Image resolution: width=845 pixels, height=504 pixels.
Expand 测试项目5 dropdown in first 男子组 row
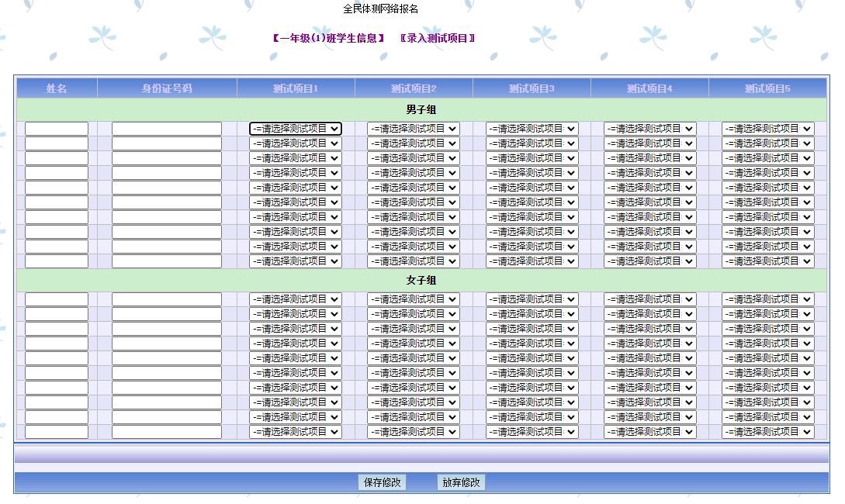767,129
